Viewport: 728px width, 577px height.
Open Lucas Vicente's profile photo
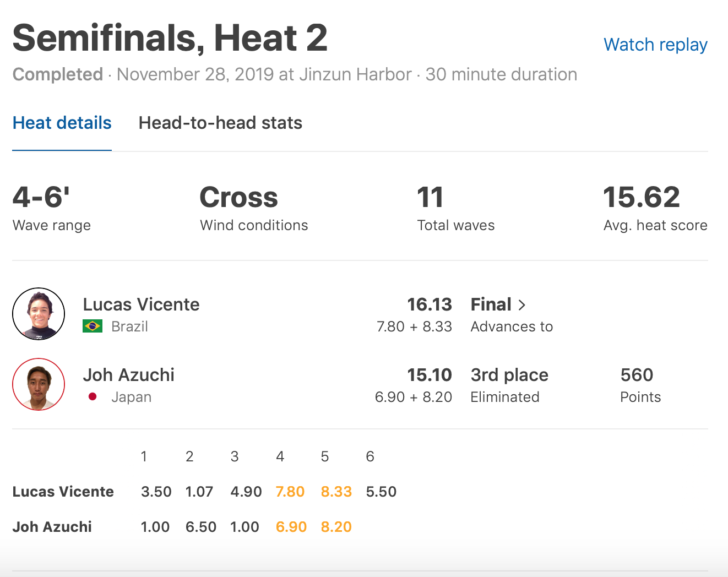pyautogui.click(x=39, y=314)
